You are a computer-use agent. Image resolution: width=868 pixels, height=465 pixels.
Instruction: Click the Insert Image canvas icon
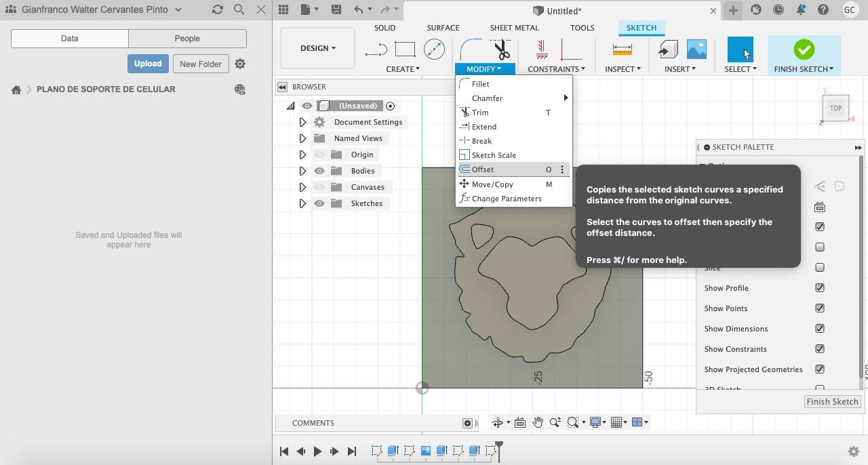(x=696, y=49)
